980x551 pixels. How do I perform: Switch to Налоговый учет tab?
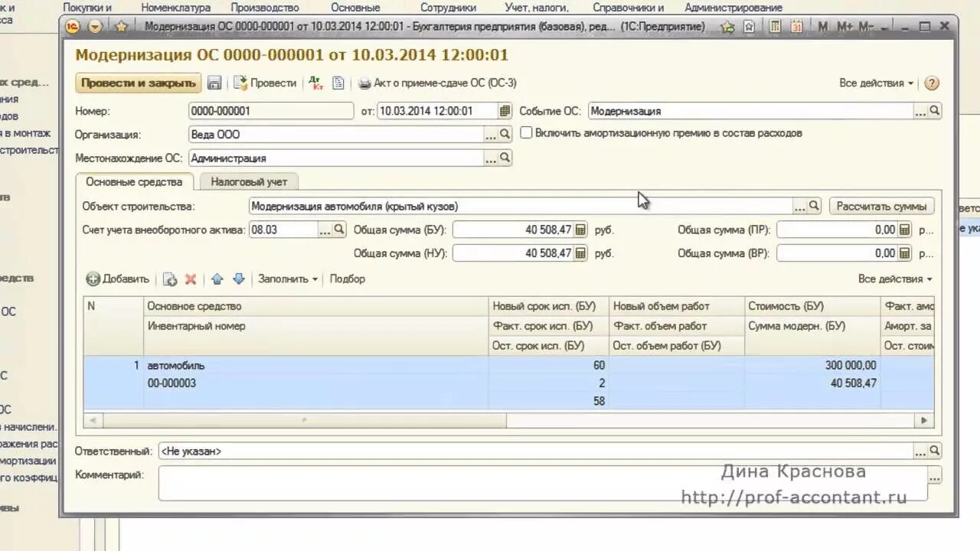click(x=249, y=182)
